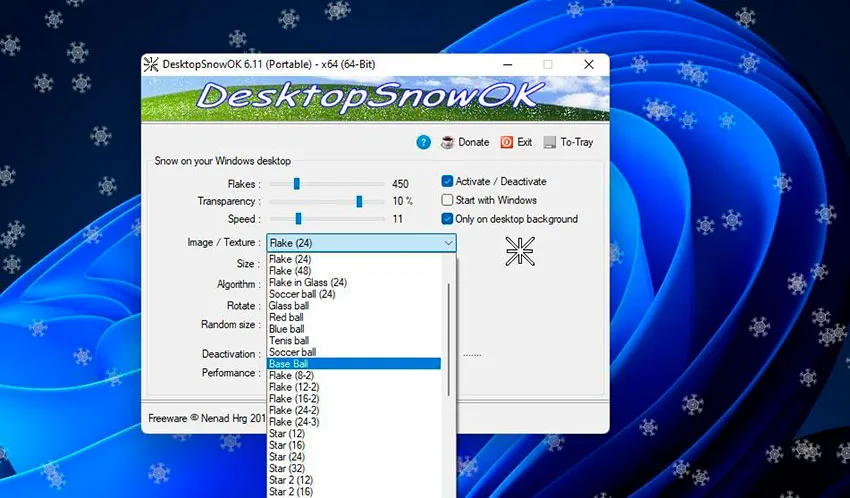Adjust the Transparency slider handle
Viewport: 850px width, 498px height.
(x=359, y=202)
